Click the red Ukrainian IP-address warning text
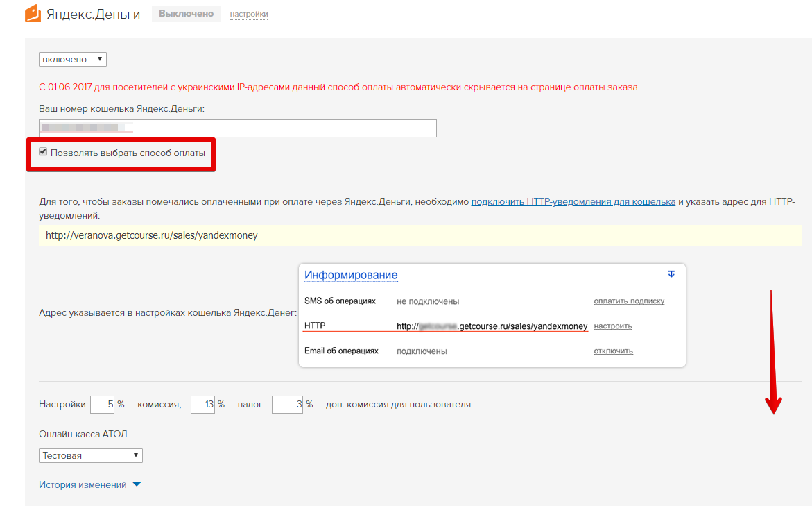 338,87
